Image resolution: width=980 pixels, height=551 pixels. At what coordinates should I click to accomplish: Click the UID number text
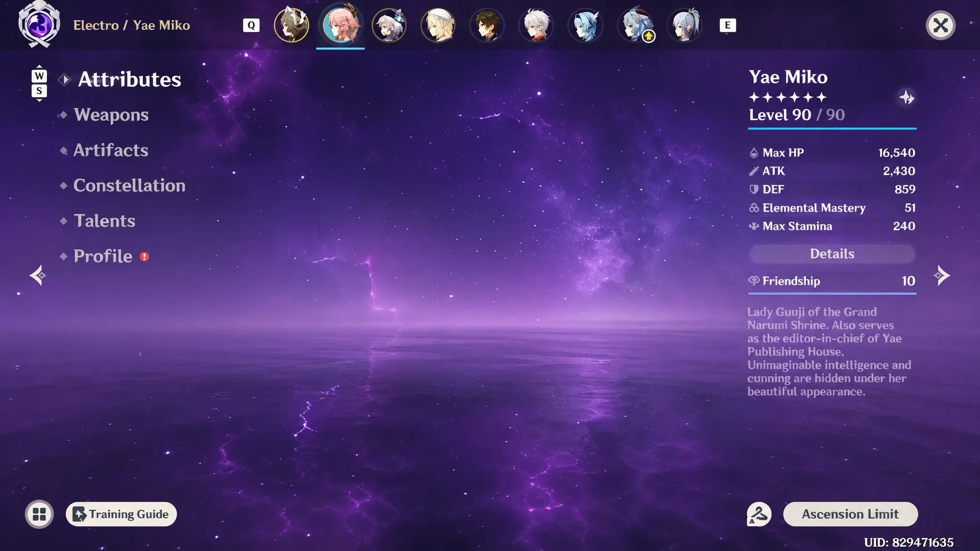coord(908,542)
